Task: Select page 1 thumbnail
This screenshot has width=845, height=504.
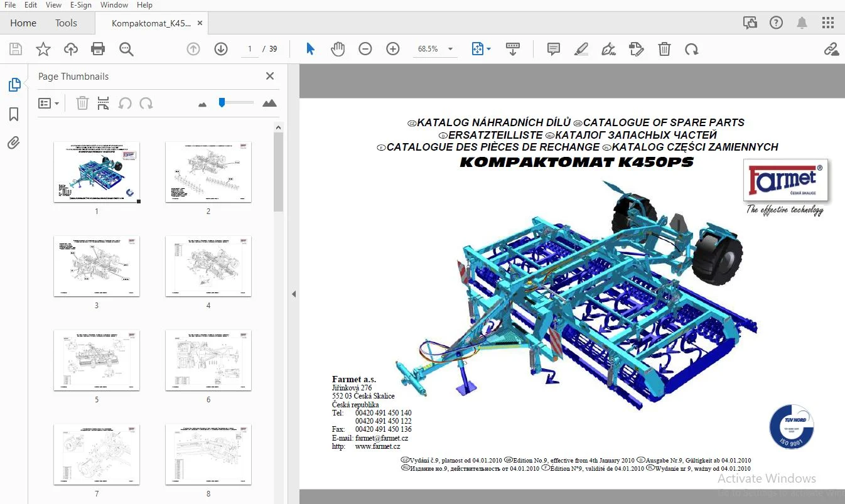Action: point(97,172)
